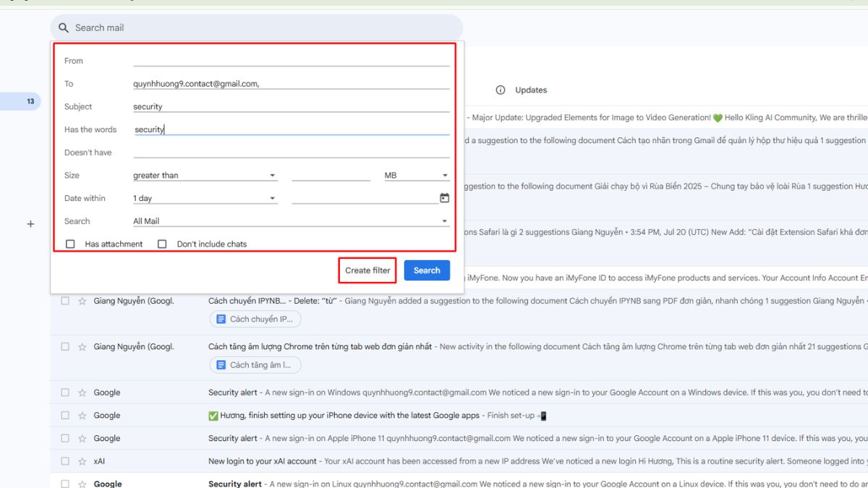Click the From input field
Image resolution: width=868 pixels, height=488 pixels.
point(291,61)
